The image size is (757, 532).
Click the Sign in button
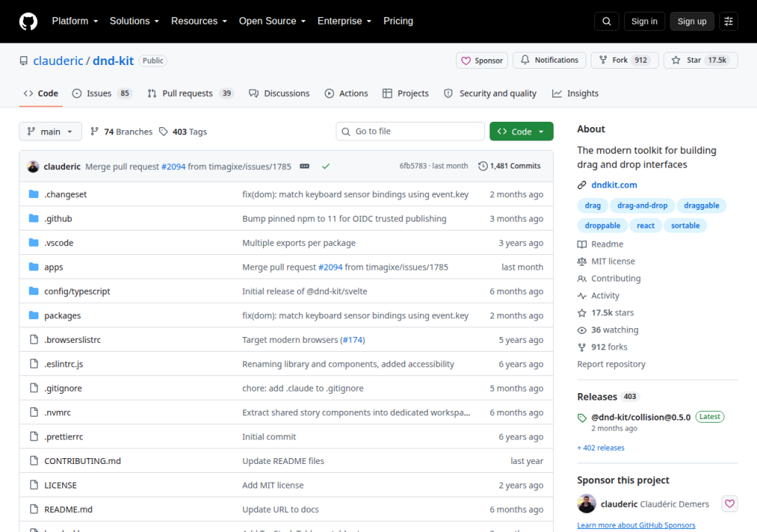point(644,21)
